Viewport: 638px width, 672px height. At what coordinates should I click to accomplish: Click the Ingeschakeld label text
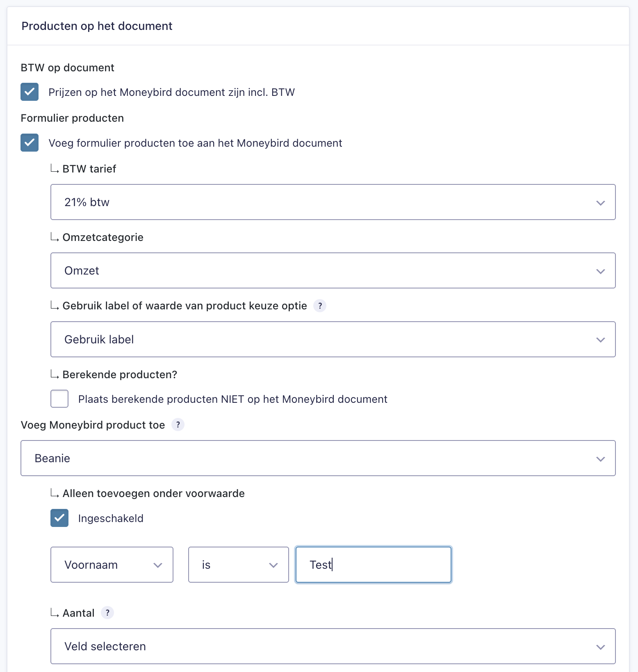[111, 518]
